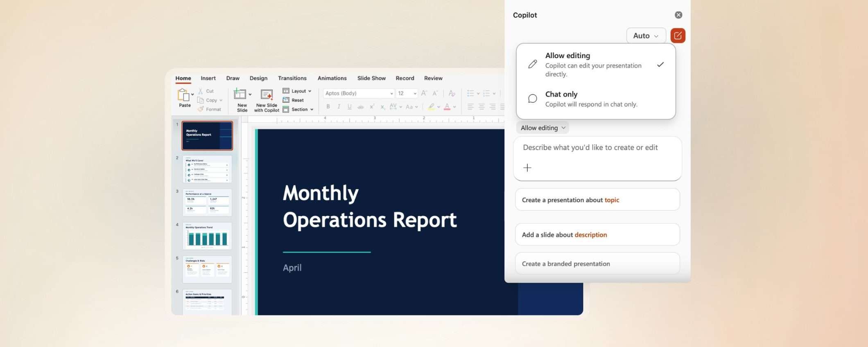
Task: Select slide 4 Monthly Operations Trend thumbnail
Action: click(x=207, y=236)
